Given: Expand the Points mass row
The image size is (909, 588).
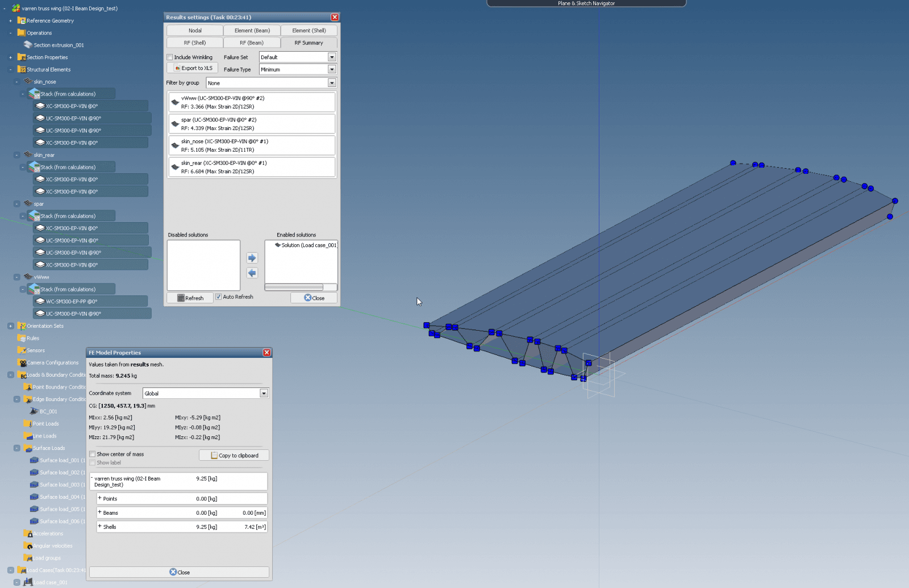Looking at the screenshot, I should coord(99,498).
